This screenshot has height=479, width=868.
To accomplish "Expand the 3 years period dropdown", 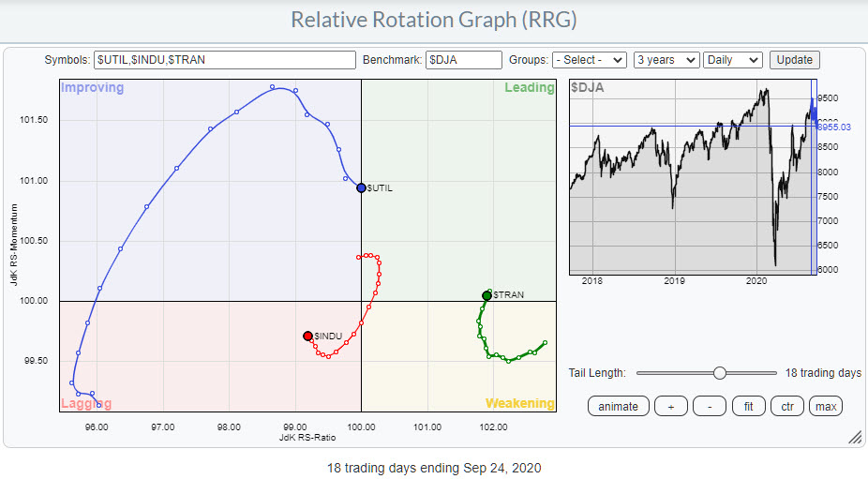I will 666,60.
